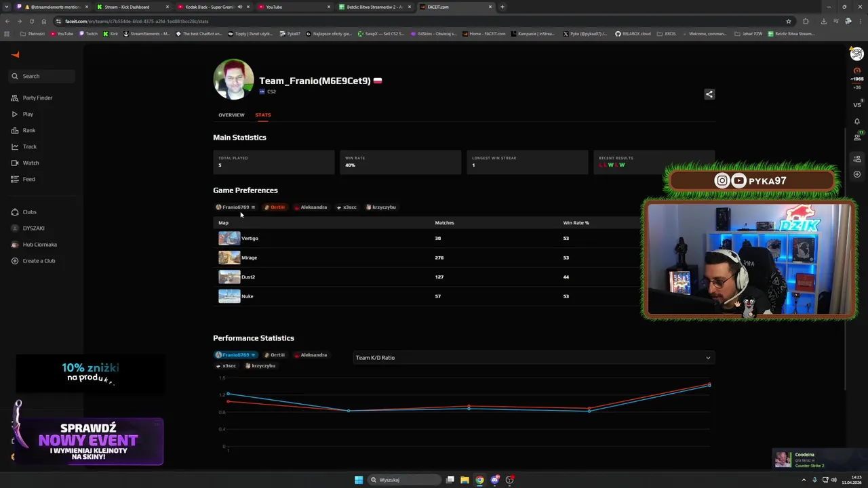Open the user profile avatar at top right

(857, 54)
